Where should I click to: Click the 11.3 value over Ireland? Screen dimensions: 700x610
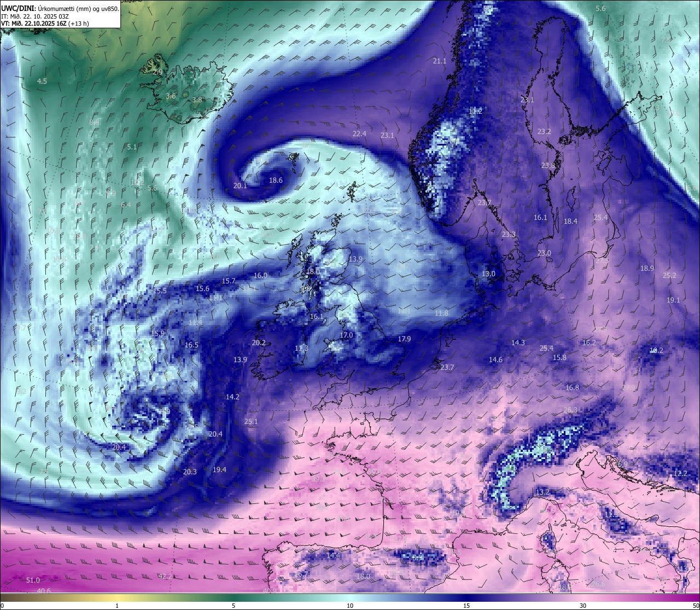(301, 348)
